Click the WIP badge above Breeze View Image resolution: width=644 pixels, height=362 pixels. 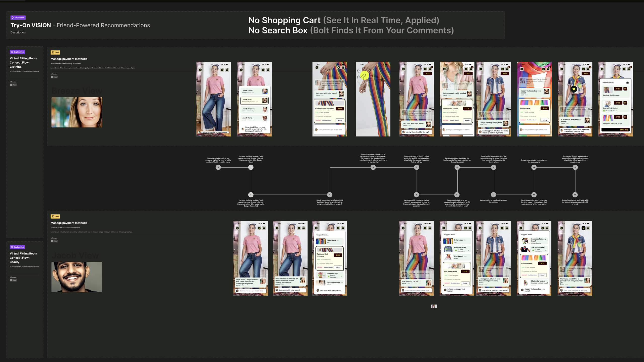pos(55,53)
